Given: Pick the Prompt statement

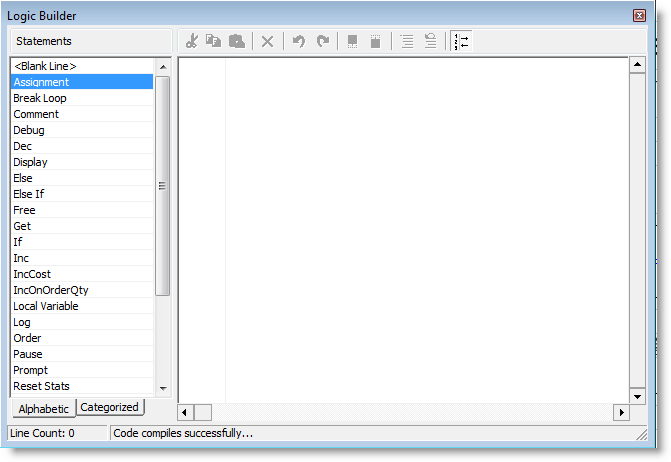Looking at the screenshot, I should (82, 370).
